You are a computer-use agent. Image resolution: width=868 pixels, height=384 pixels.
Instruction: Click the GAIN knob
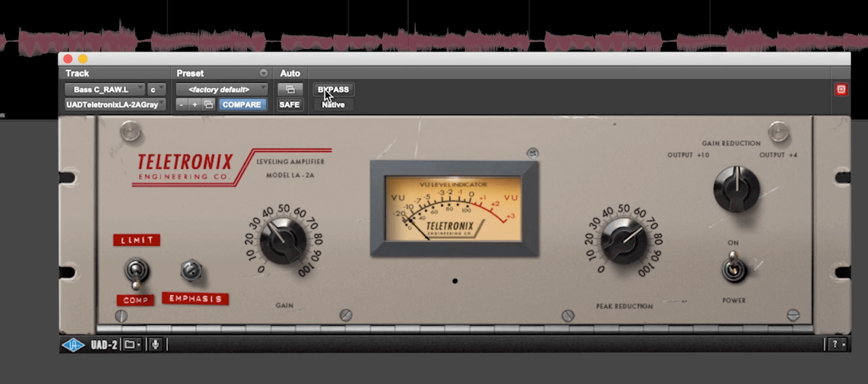[283, 241]
